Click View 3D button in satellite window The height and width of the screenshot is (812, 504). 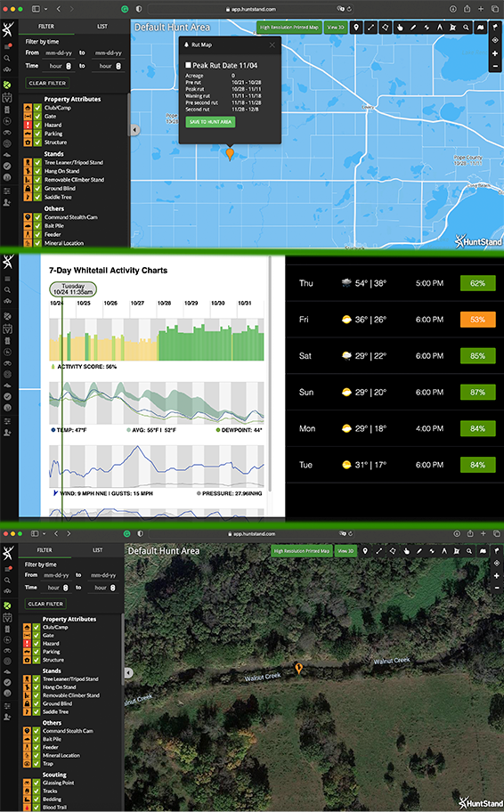tap(346, 551)
